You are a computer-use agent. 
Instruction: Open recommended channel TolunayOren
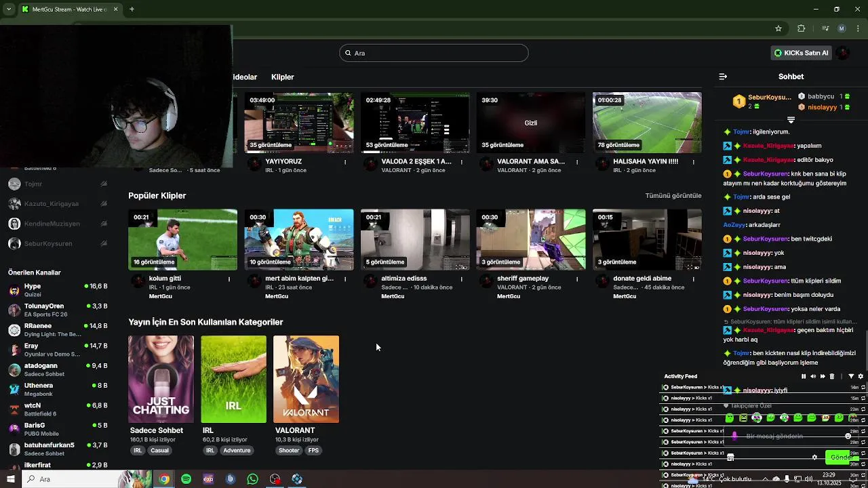[x=58, y=310]
